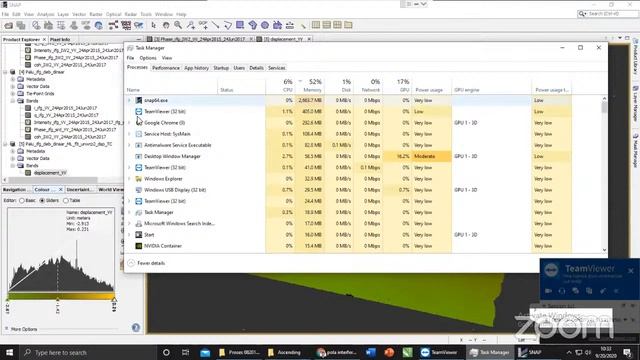Open the Windows Start button

[x=9, y=352]
